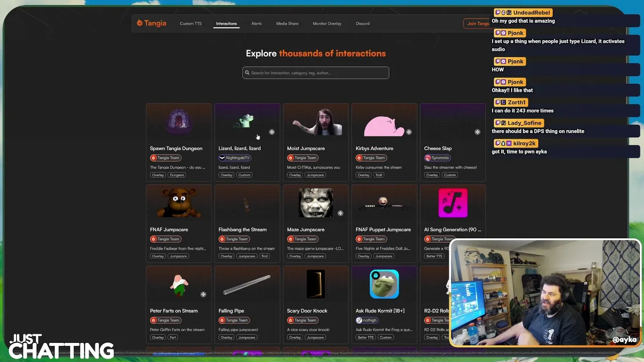This screenshot has height=362, width=644.
Task: Click the nothigh author badge
Action: pyautogui.click(x=367, y=320)
